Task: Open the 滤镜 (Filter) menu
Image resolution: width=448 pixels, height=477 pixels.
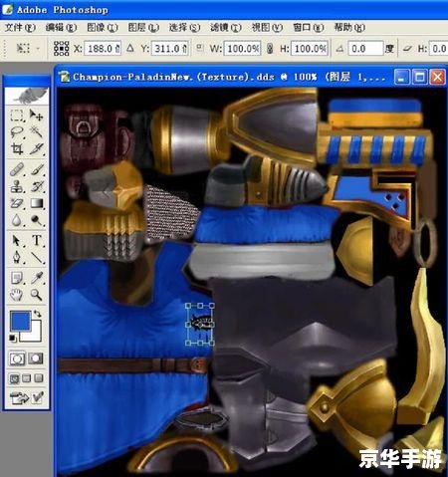Action: pyautogui.click(x=225, y=27)
